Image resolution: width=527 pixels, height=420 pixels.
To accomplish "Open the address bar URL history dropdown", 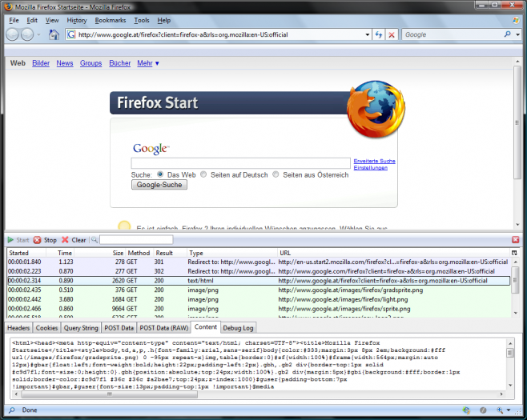I will [368, 34].
